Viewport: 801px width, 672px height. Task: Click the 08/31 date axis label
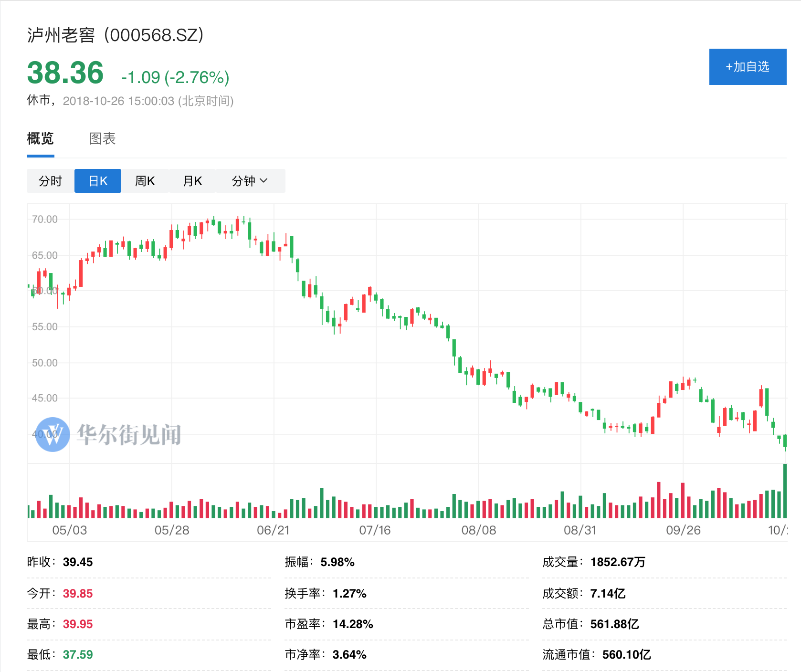point(580,530)
